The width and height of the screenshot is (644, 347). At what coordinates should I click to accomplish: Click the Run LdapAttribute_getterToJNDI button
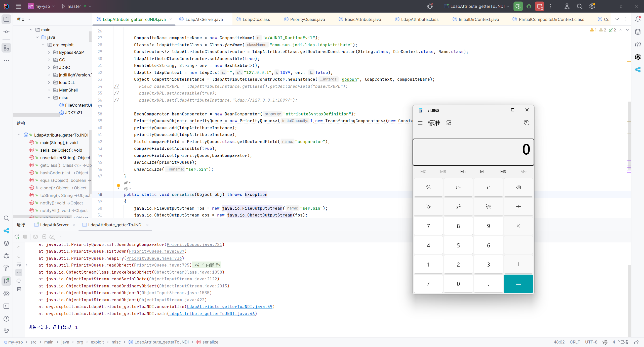(x=518, y=6)
